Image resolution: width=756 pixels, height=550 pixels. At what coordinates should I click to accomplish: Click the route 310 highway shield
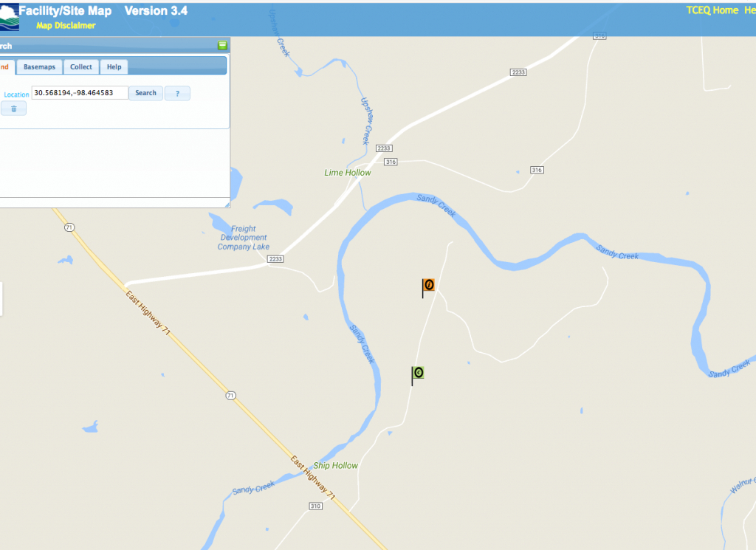316,506
